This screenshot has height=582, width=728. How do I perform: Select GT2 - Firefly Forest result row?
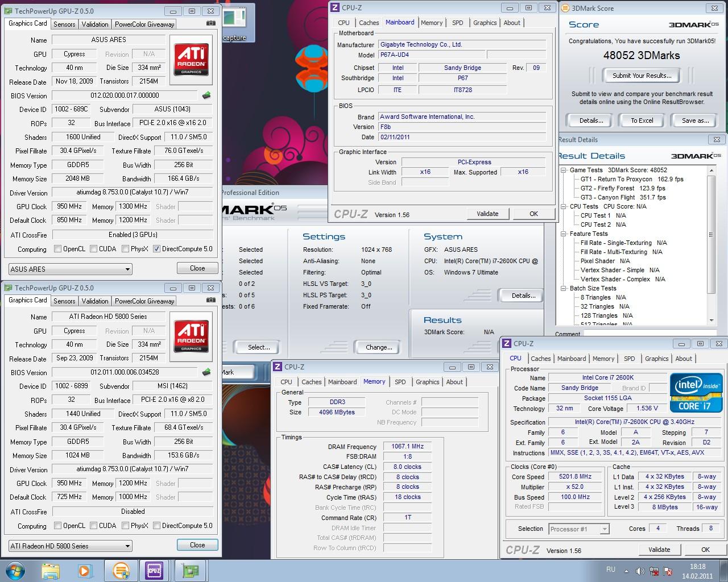[622, 188]
